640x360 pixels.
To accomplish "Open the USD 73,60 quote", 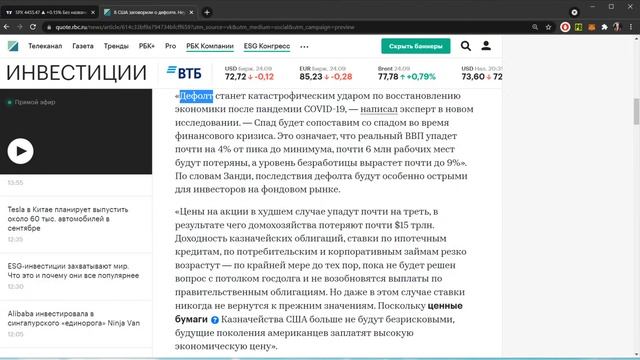I will pyautogui.click(x=482, y=73).
